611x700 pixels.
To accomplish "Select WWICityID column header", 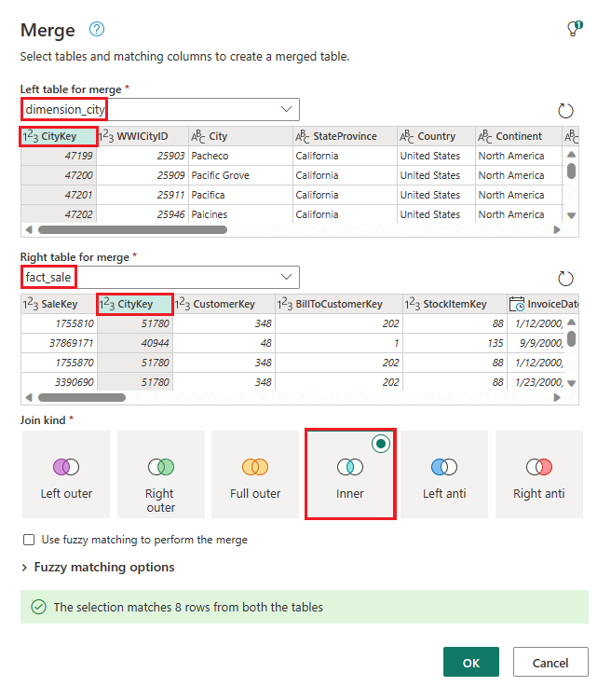I will [143, 136].
